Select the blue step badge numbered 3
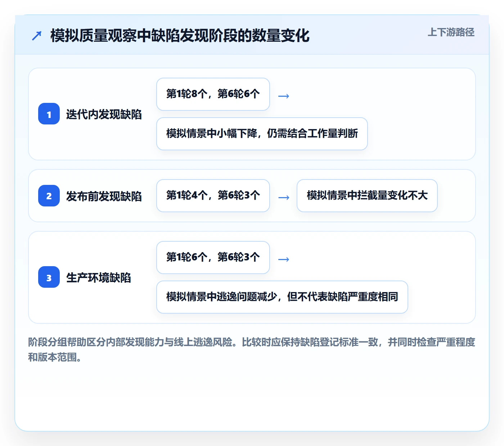The width and height of the screenshot is (504, 446). pos(49,277)
